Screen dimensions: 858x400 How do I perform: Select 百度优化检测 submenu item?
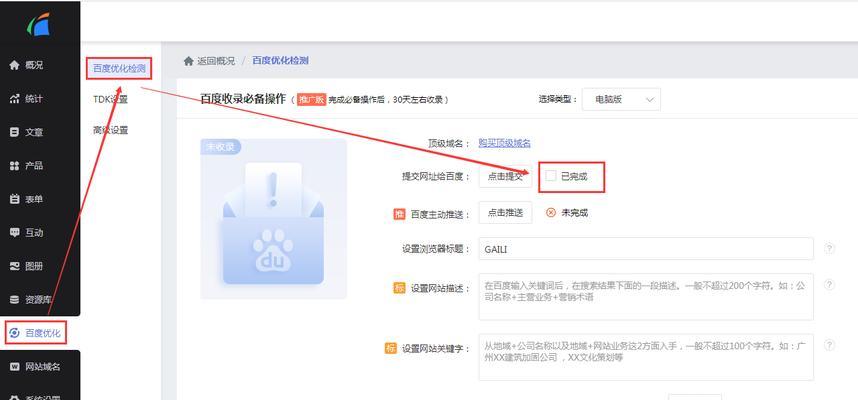click(x=119, y=68)
